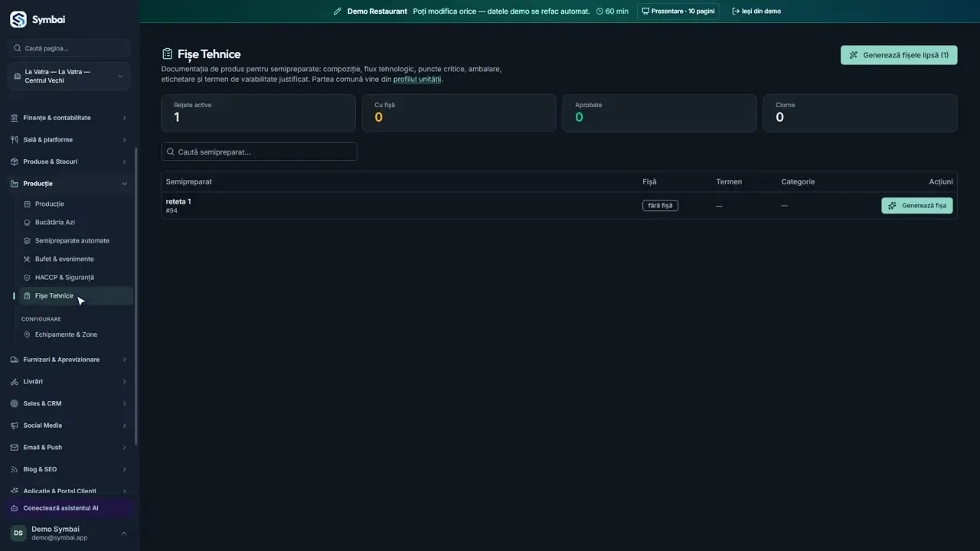
Task: Click the HACCP & Siguranță shield icon
Action: coord(28,278)
